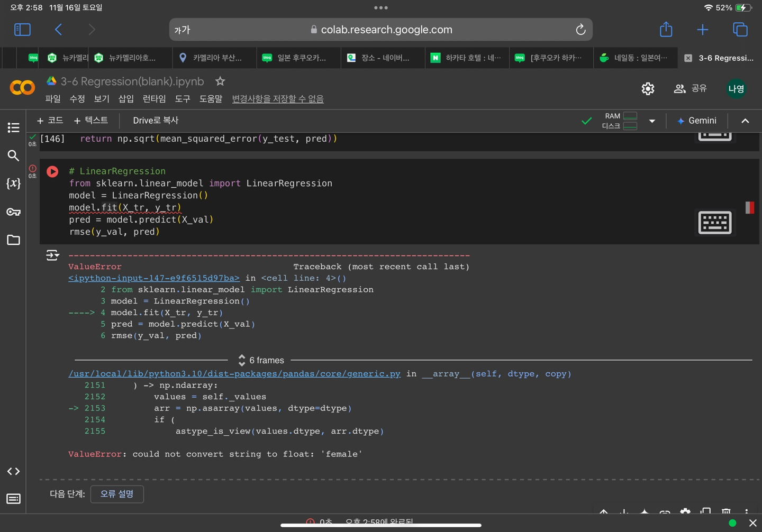Open a new Safari tab
The image size is (762, 532).
tap(703, 30)
